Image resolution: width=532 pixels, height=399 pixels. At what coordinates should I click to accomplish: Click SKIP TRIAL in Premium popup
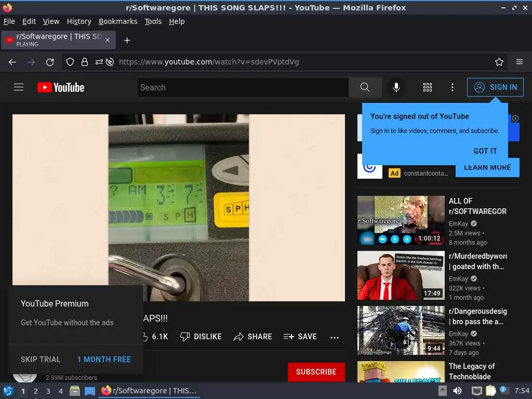[41, 360]
